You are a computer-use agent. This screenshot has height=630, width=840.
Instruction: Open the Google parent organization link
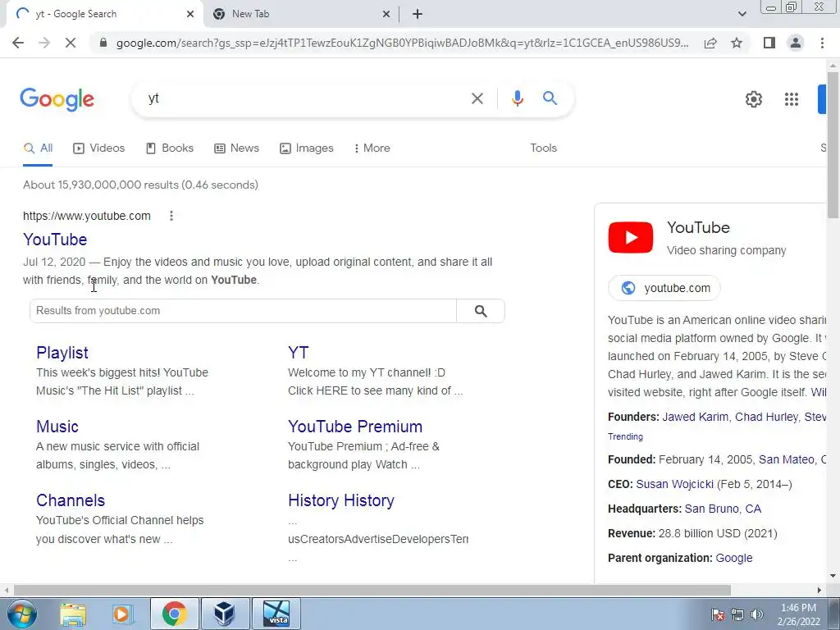(734, 559)
